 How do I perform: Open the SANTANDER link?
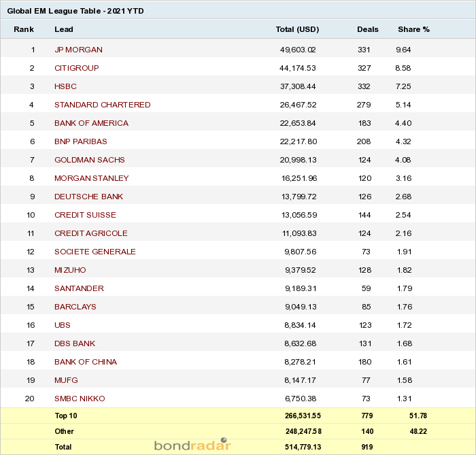click(79, 288)
